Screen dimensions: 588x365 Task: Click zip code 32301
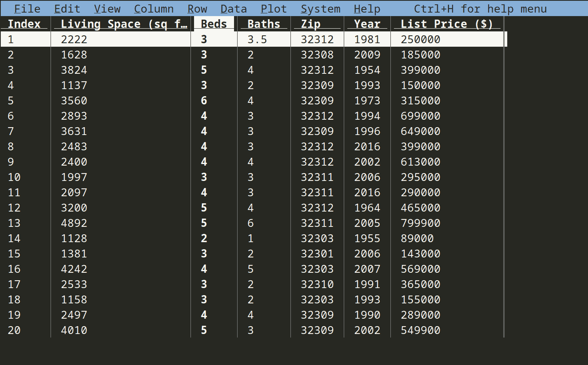coord(317,254)
